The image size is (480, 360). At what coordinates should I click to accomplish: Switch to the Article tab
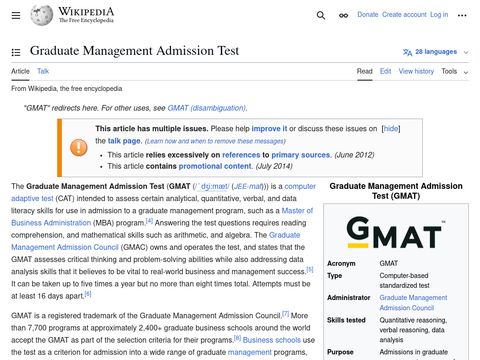pos(20,71)
